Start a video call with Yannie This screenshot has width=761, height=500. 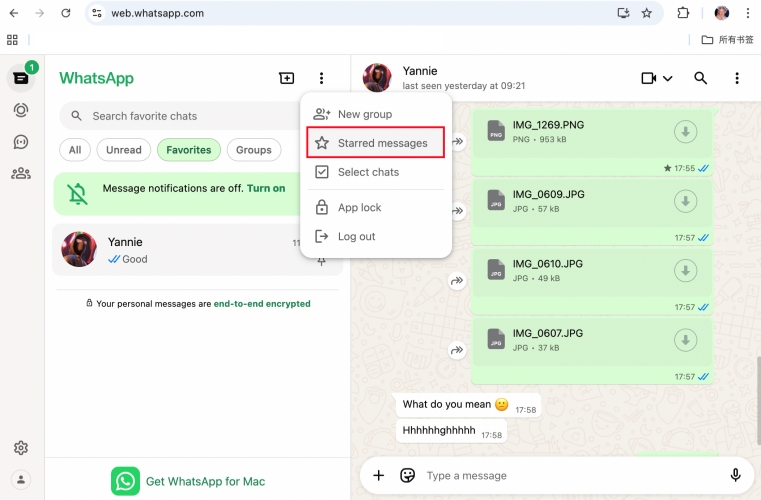pos(648,78)
